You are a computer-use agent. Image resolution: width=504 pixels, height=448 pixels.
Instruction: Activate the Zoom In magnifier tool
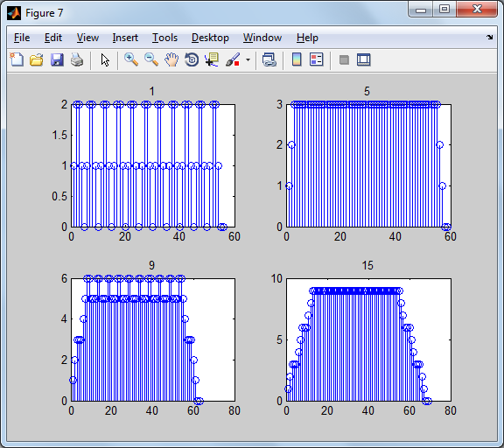(x=131, y=59)
